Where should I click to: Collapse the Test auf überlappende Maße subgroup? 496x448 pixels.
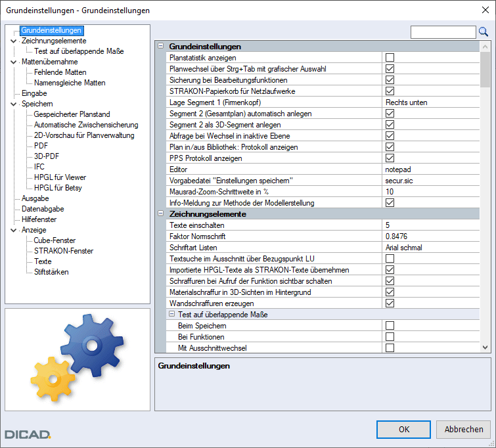click(x=171, y=314)
